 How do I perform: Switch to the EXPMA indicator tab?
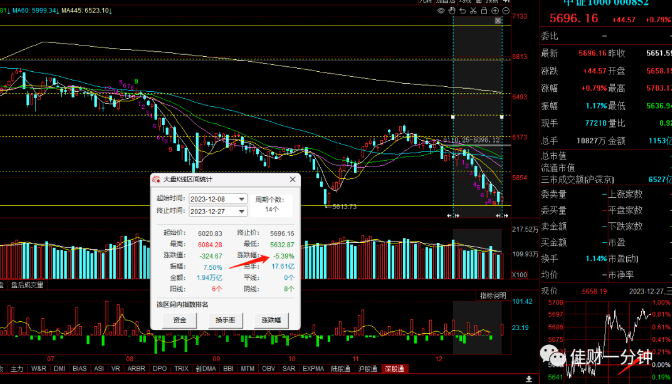[x=314, y=369]
